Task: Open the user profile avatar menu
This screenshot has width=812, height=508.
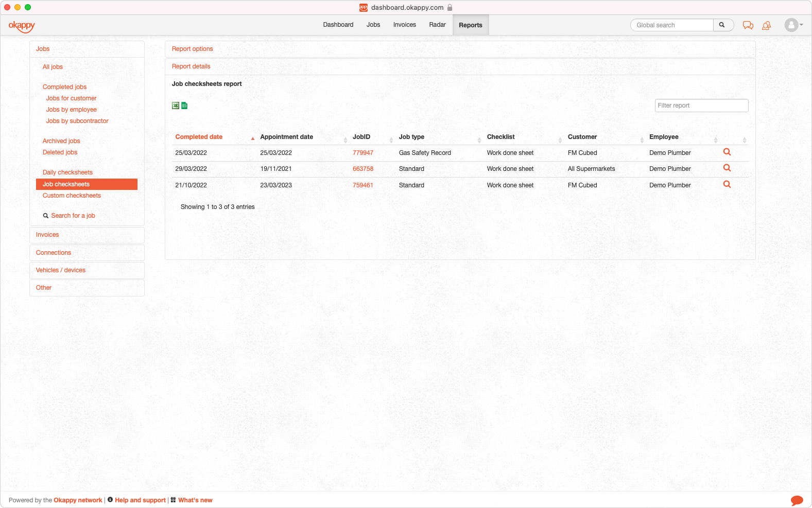Action: click(x=793, y=25)
